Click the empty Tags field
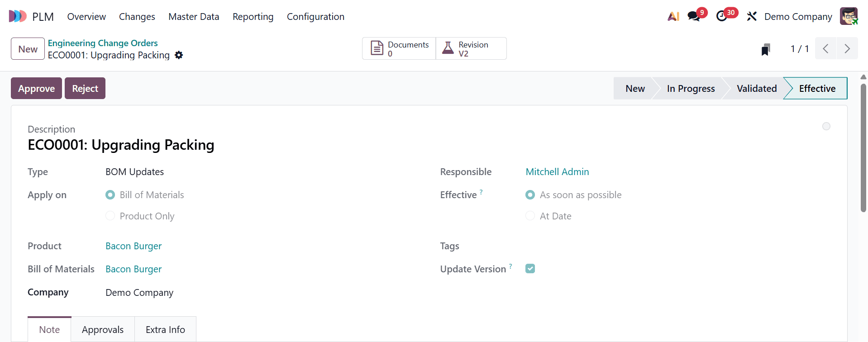This screenshot has height=342, width=868. click(x=677, y=246)
